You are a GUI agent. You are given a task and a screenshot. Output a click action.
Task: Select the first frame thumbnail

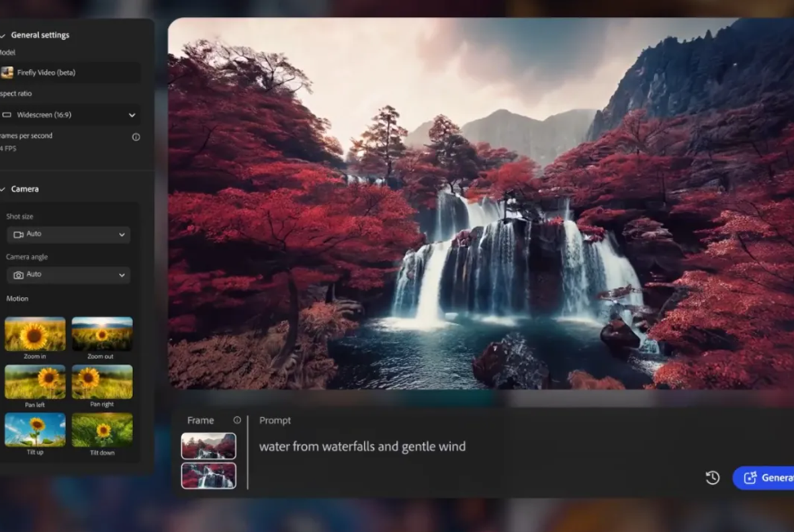tap(208, 446)
